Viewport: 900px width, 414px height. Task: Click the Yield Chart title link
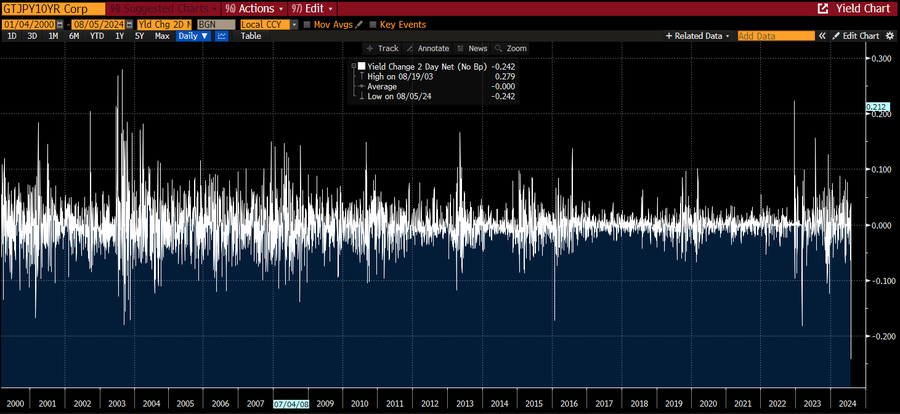[x=861, y=9]
